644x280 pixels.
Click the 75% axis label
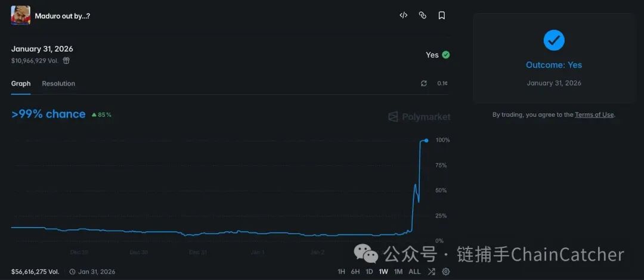click(x=441, y=165)
